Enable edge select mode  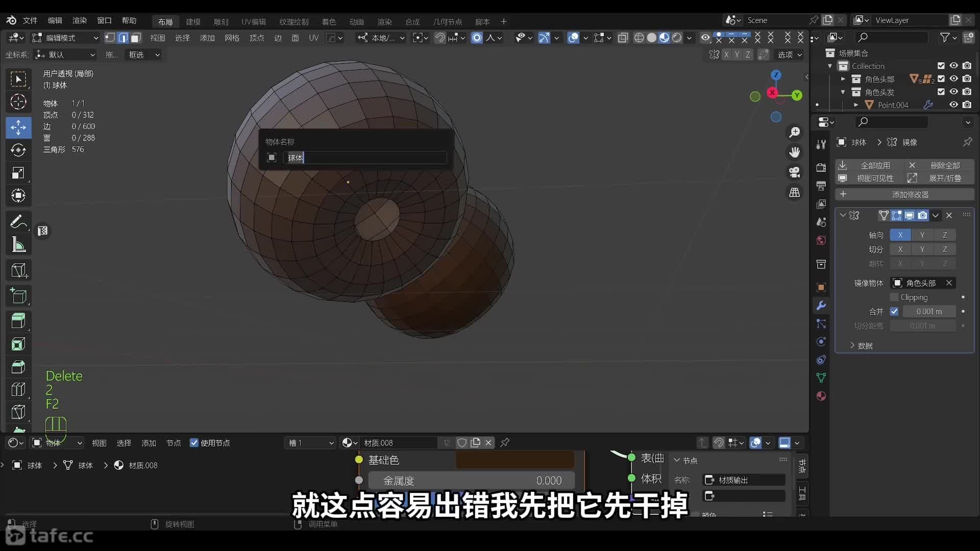(x=123, y=38)
